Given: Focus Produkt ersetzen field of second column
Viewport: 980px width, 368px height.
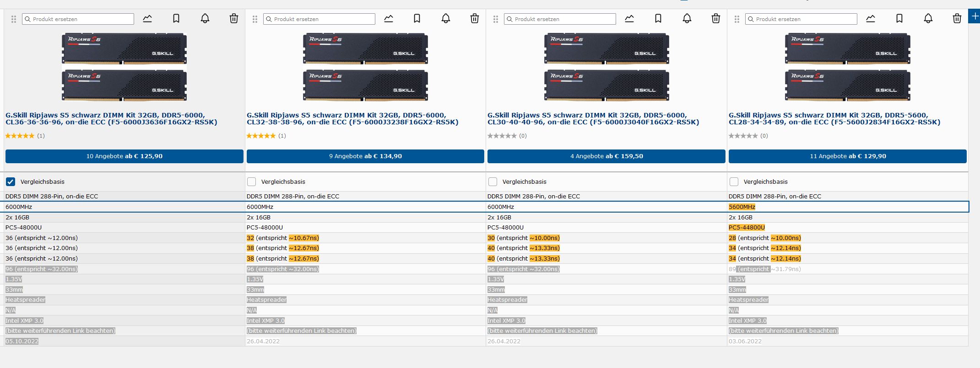Looking at the screenshot, I should point(319,19).
